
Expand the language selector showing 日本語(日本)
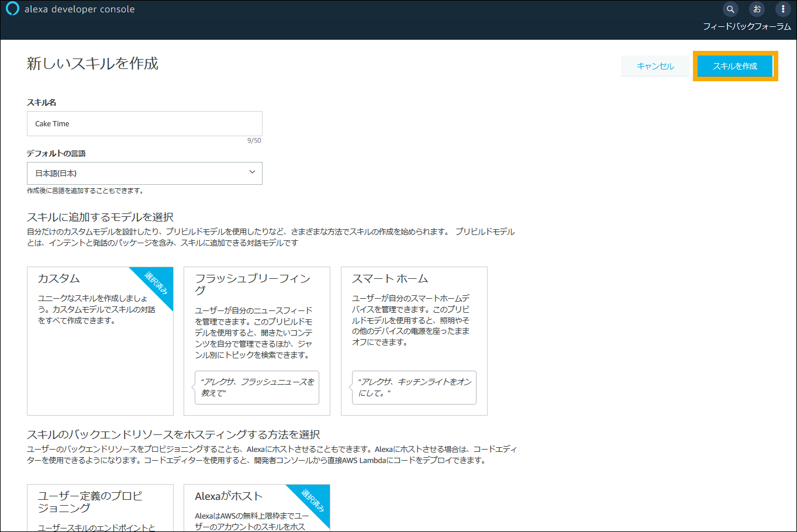(x=144, y=173)
